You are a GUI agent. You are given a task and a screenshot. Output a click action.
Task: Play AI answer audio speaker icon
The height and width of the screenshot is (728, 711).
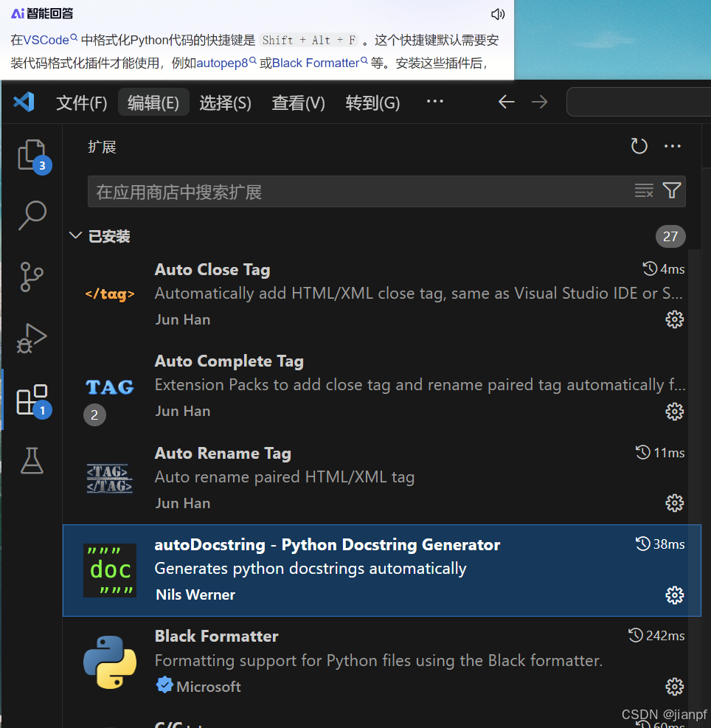click(x=497, y=15)
